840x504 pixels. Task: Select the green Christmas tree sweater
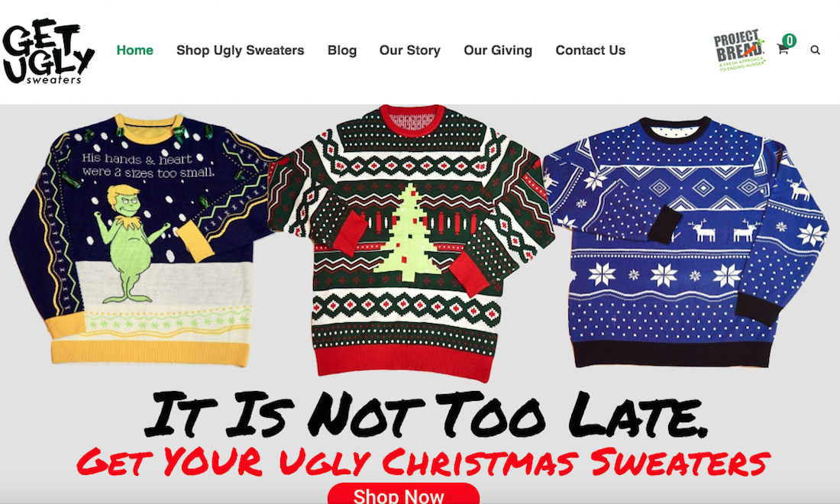click(410, 242)
